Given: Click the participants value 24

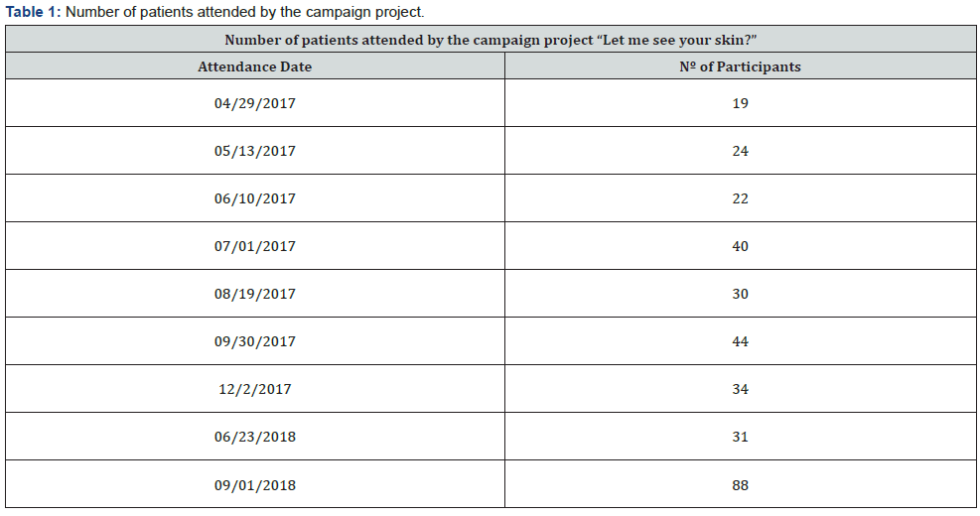Looking at the screenshot, I should 740,151.
